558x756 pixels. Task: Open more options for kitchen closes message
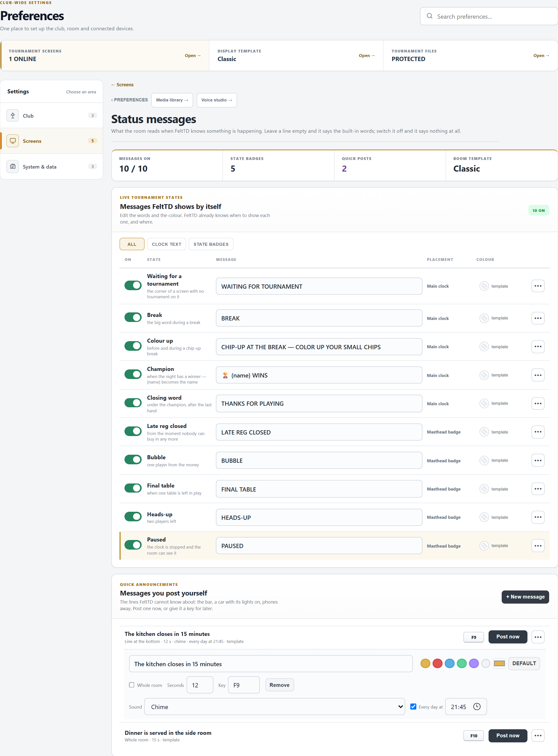[538, 637]
